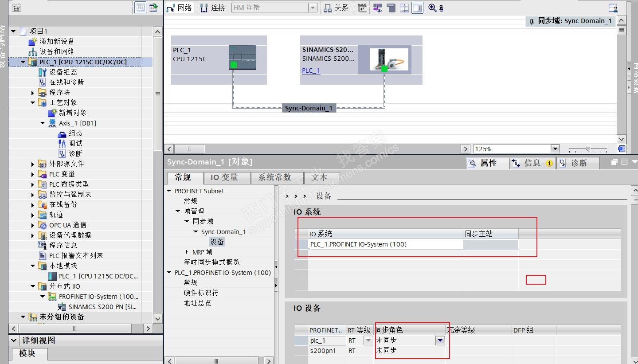Click the Sync-Domain_1 network label
The image size is (638, 364).
(309, 108)
